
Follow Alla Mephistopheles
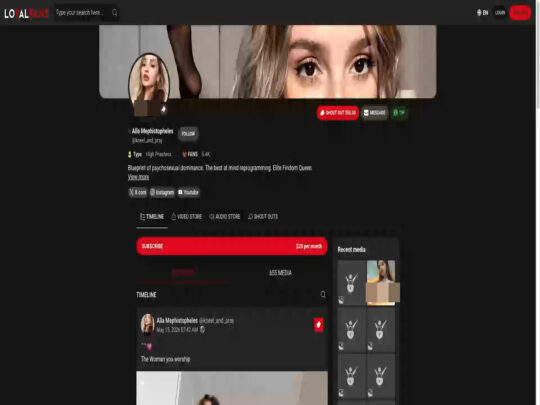pos(188,134)
